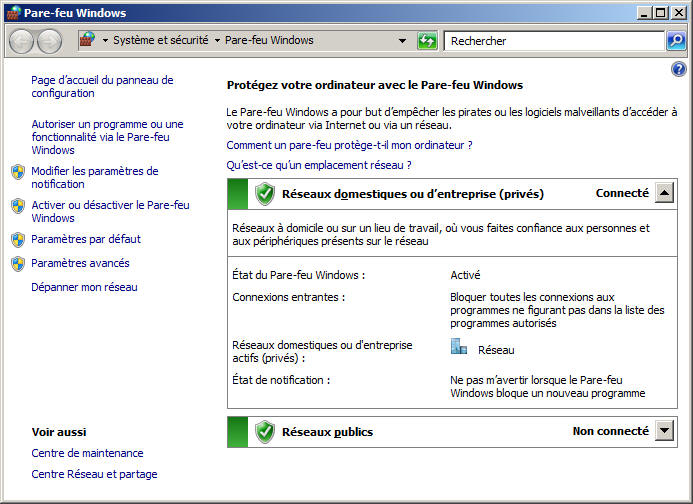Viewport: 693px width, 504px height.
Task: Click the firewall icon in address bar
Action: [88, 40]
